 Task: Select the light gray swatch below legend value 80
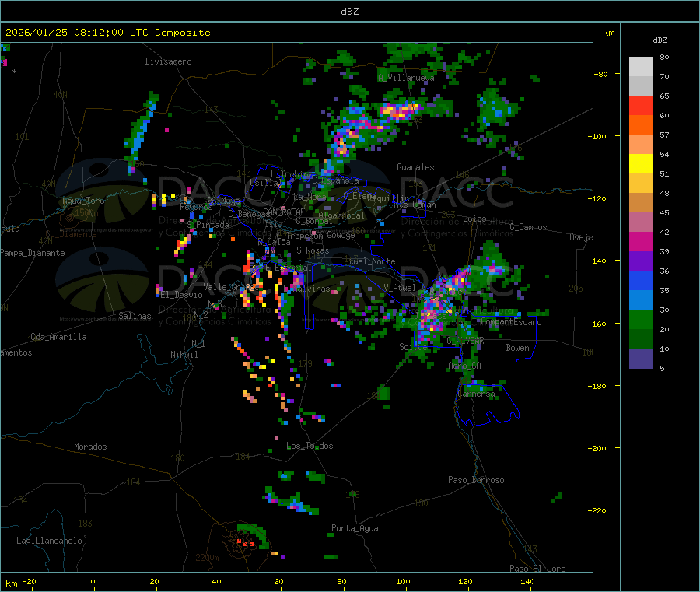click(641, 67)
